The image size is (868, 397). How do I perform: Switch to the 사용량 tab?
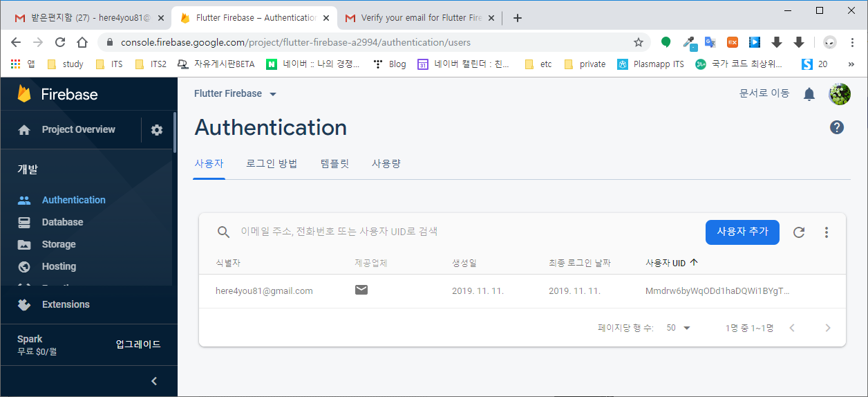[386, 164]
